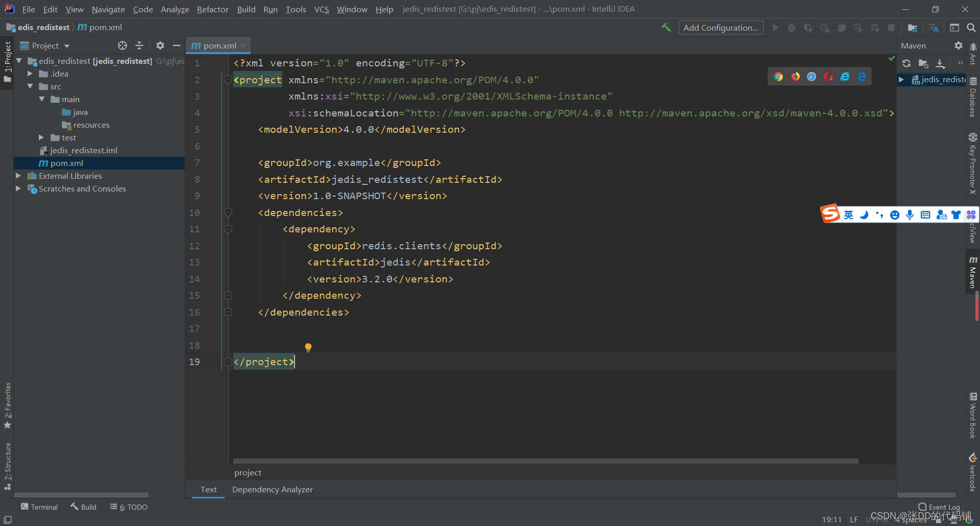Click the LF line separator status item
This screenshot has height=526, width=980.
click(854, 519)
